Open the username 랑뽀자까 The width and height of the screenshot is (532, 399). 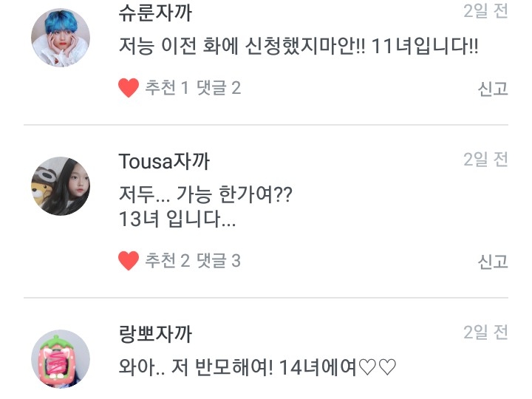(x=156, y=333)
